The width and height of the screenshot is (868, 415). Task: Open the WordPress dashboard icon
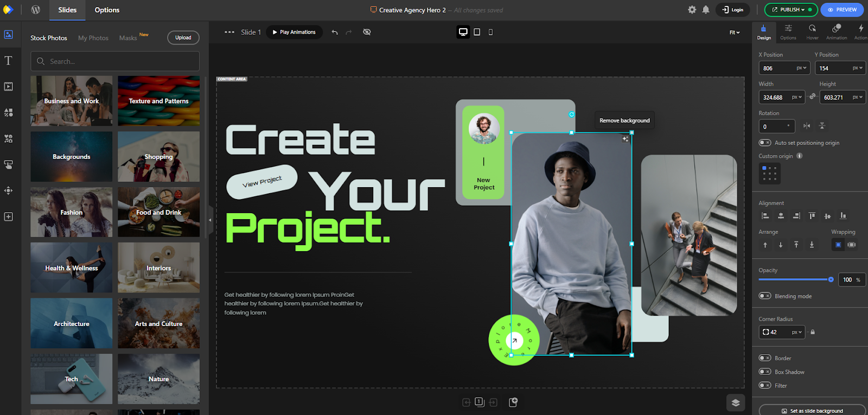36,10
